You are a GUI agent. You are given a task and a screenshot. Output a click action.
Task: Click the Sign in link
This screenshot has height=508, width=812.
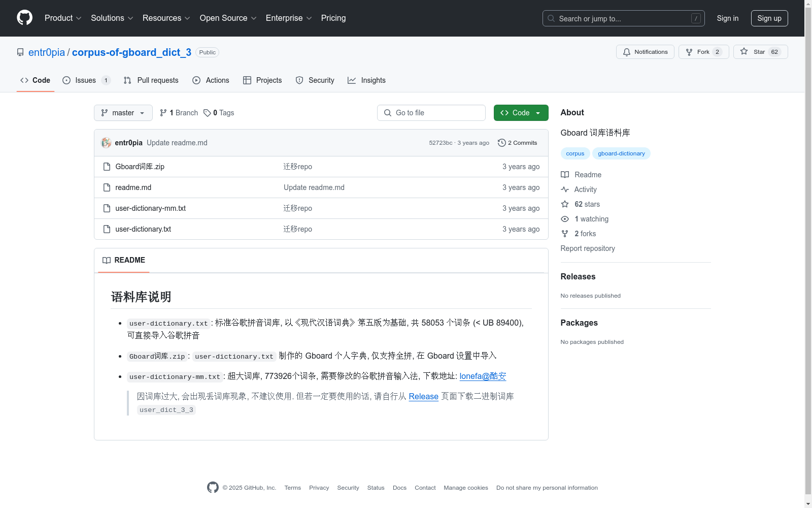(x=727, y=18)
